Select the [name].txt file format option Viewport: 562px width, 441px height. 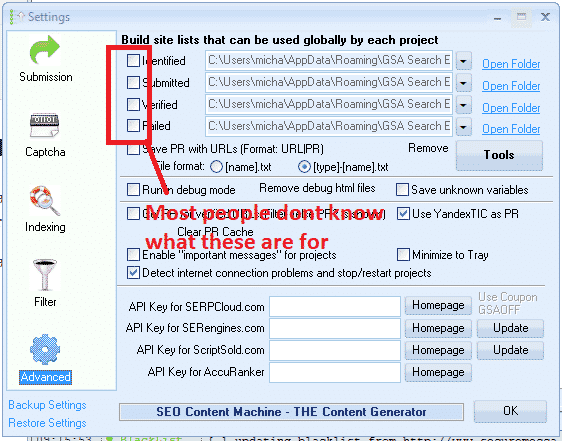[216, 167]
